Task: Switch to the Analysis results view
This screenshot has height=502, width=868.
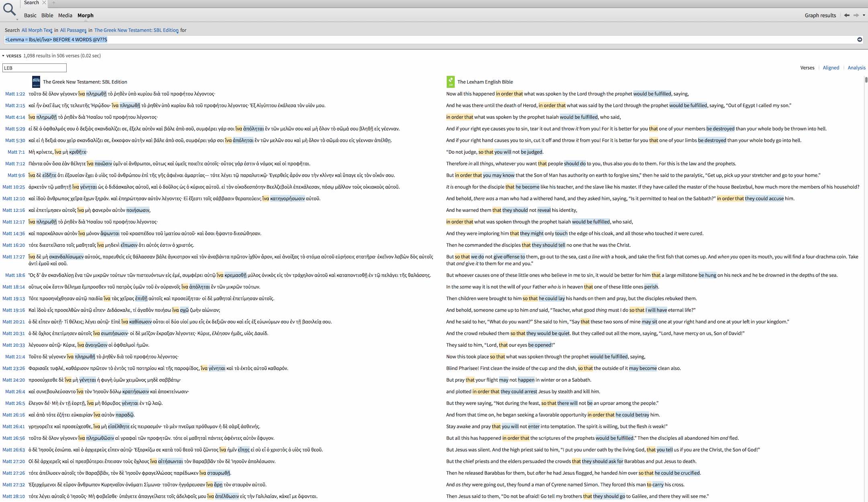Action: click(856, 67)
